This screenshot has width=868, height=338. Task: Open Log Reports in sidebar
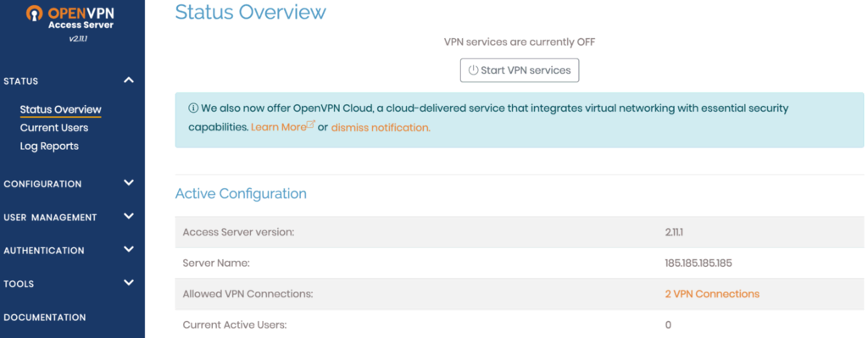pos(49,146)
